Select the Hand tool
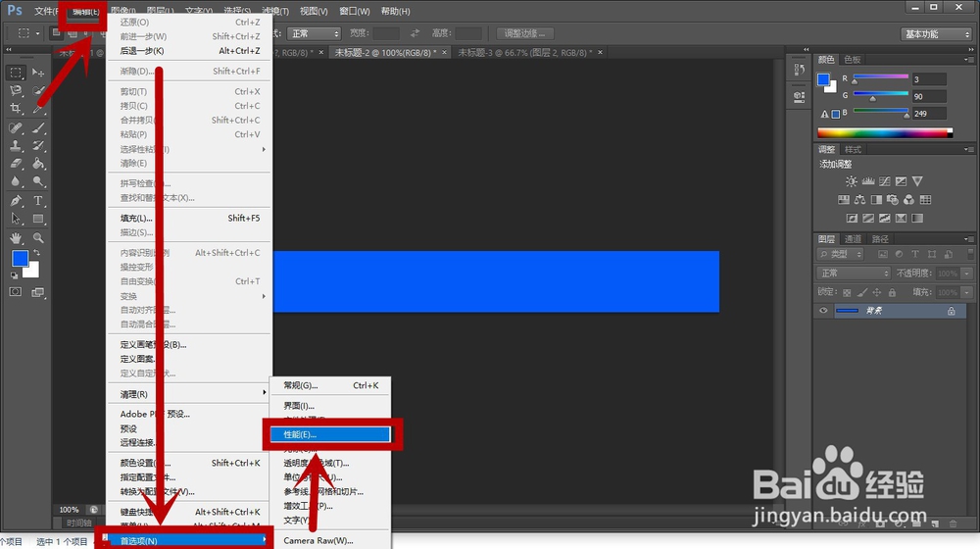980x549 pixels. click(17, 238)
